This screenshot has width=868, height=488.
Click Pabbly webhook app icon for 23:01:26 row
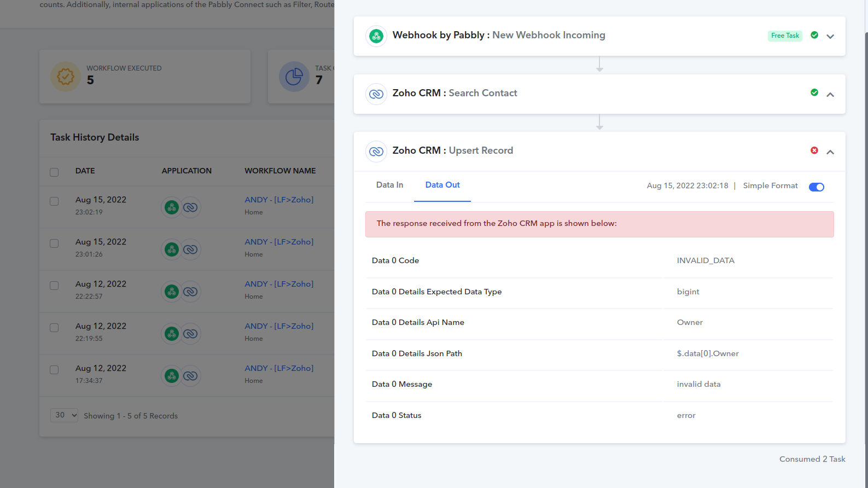tap(172, 249)
